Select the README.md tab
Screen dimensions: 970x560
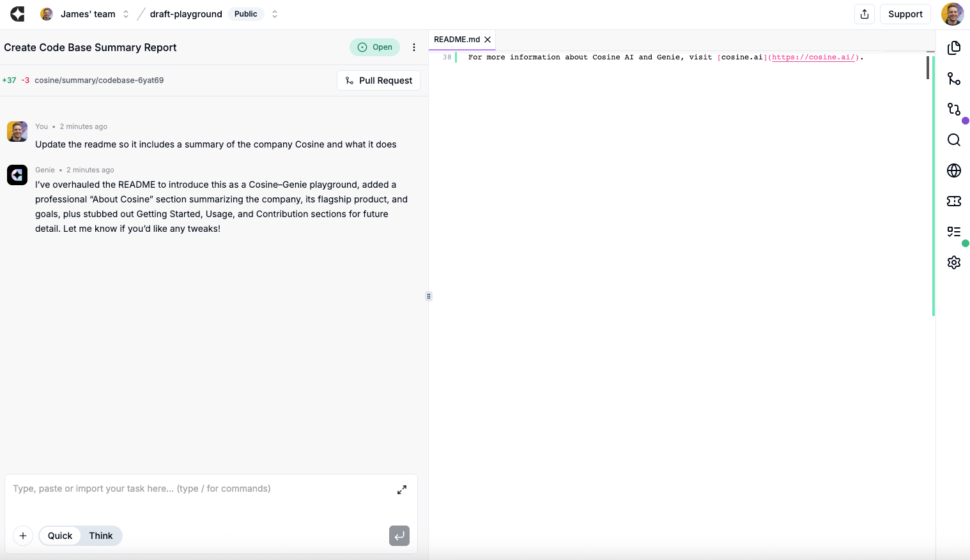[456, 40]
